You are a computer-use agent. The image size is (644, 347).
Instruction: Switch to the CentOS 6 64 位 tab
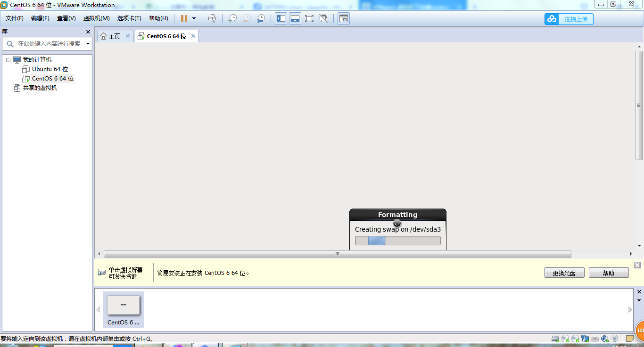(166, 36)
